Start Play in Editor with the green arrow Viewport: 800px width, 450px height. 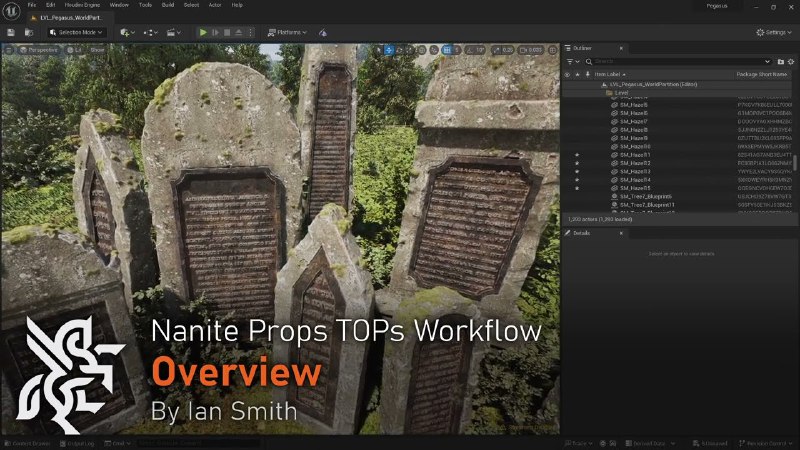(203, 33)
